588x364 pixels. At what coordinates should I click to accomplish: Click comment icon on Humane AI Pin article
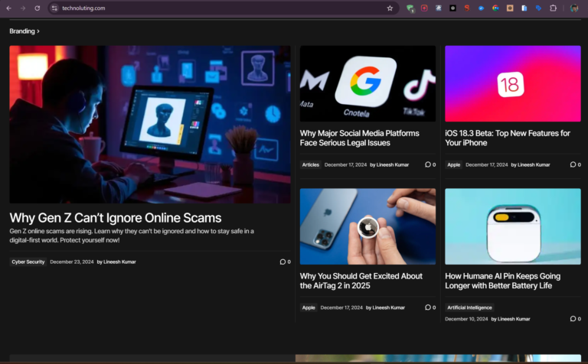[573, 319]
